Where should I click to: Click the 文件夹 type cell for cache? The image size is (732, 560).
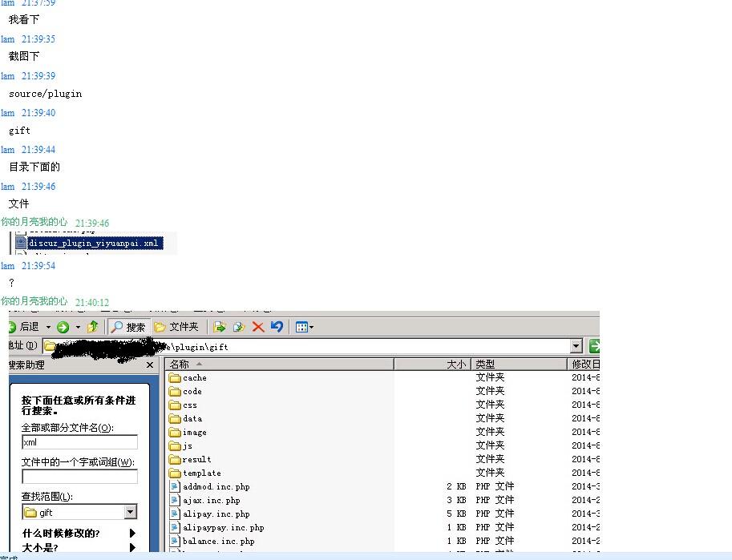490,377
